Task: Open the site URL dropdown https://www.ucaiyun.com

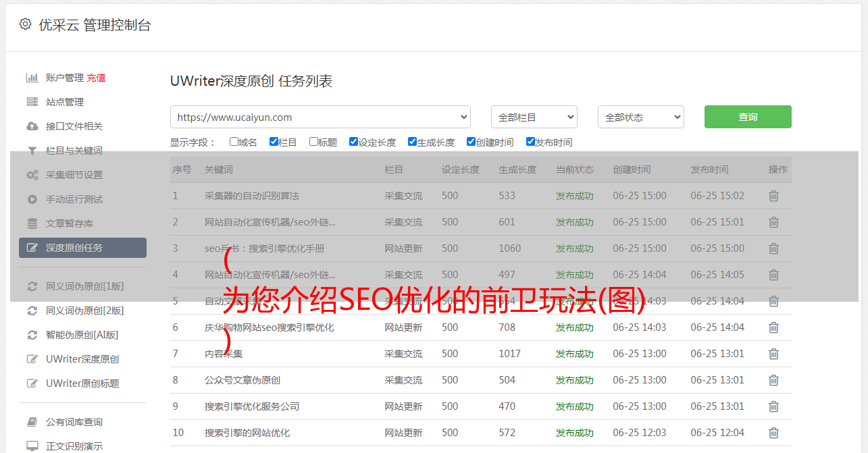Action: coord(320,117)
